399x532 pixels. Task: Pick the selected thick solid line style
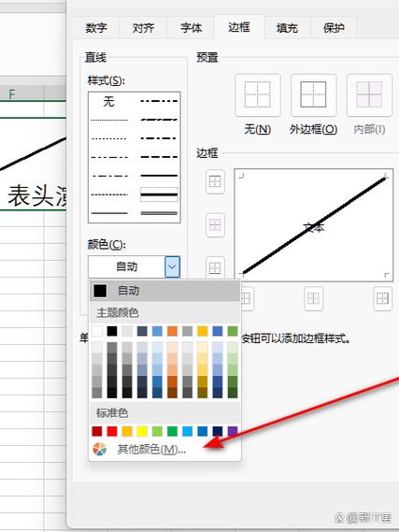pyautogui.click(x=159, y=194)
